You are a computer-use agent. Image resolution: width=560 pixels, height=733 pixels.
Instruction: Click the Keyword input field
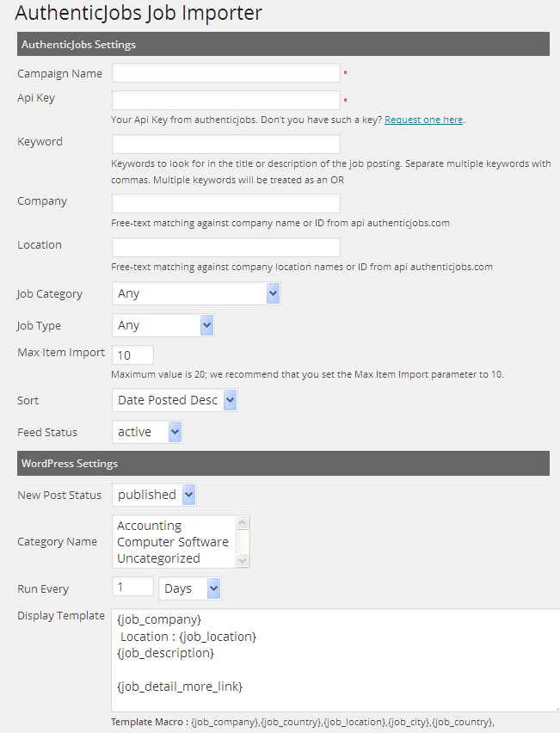(225, 145)
